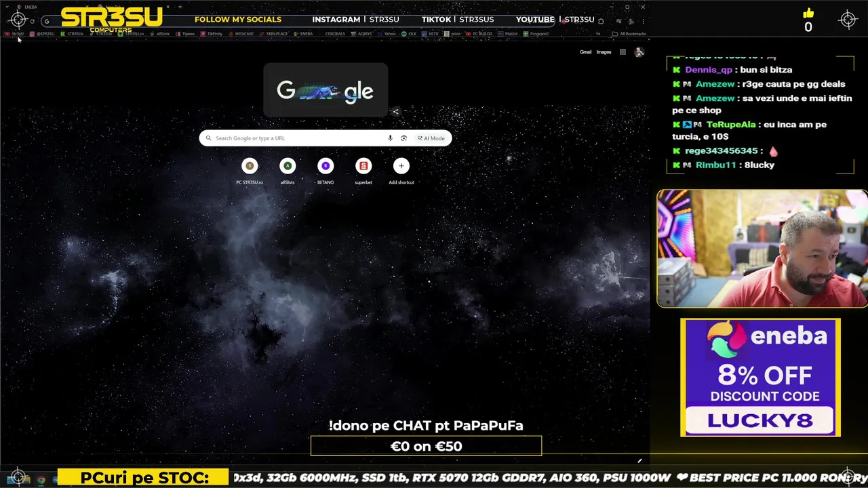Open the HLTV bookmark
The width and height of the screenshot is (868, 488).
pyautogui.click(x=431, y=33)
